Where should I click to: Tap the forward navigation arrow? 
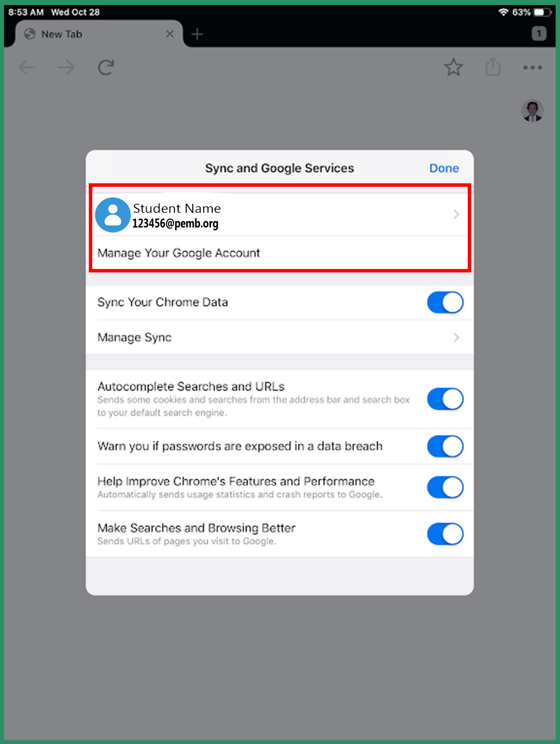point(66,67)
